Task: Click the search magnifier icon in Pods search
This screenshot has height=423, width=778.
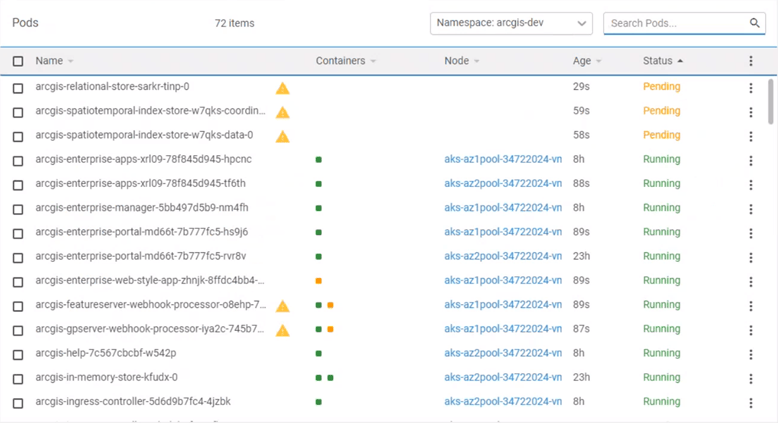Action: (x=755, y=23)
